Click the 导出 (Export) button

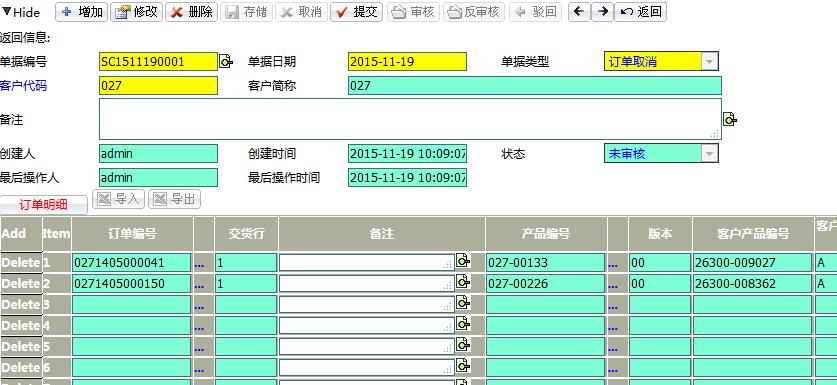point(175,199)
